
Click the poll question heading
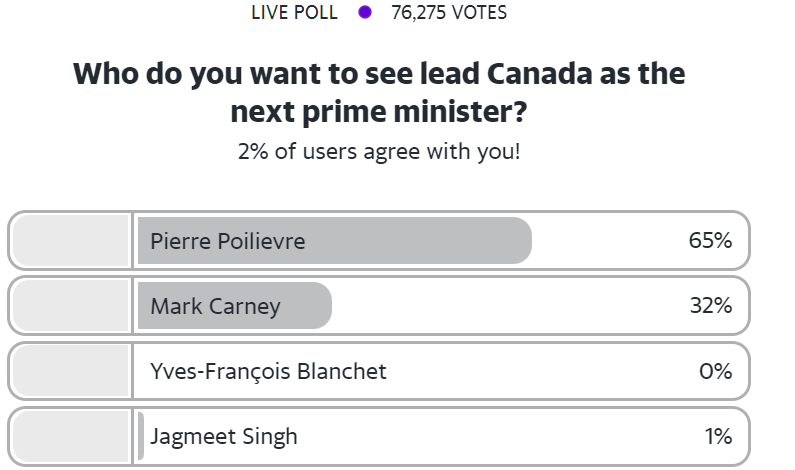(379, 92)
